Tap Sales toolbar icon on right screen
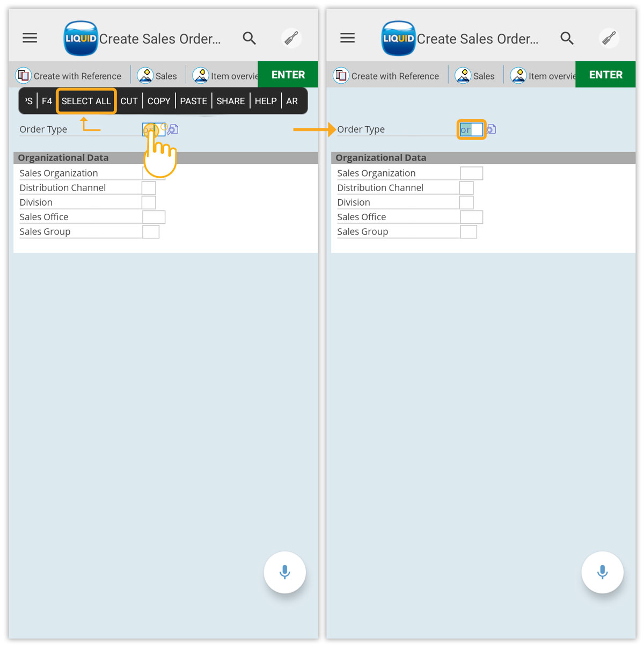The width and height of the screenshot is (644, 647). click(463, 76)
